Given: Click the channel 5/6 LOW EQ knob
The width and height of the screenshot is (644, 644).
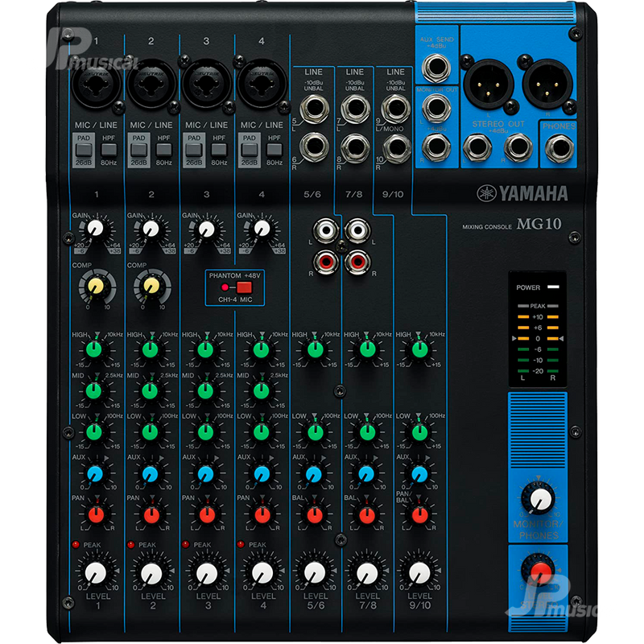Looking at the screenshot, I should [316, 431].
